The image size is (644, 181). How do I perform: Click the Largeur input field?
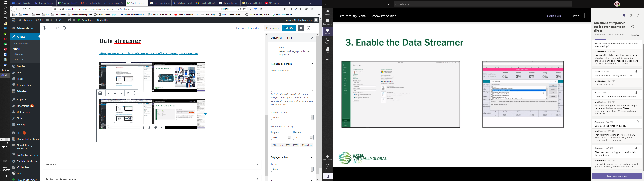coord(279,137)
